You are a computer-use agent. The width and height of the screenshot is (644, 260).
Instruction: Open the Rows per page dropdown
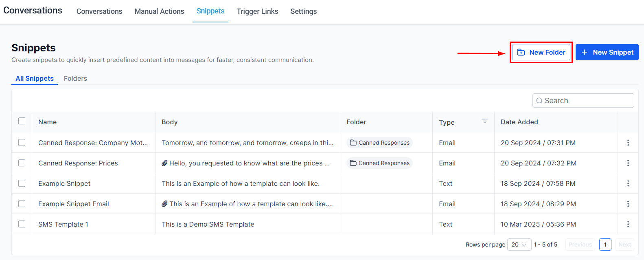[x=519, y=245]
